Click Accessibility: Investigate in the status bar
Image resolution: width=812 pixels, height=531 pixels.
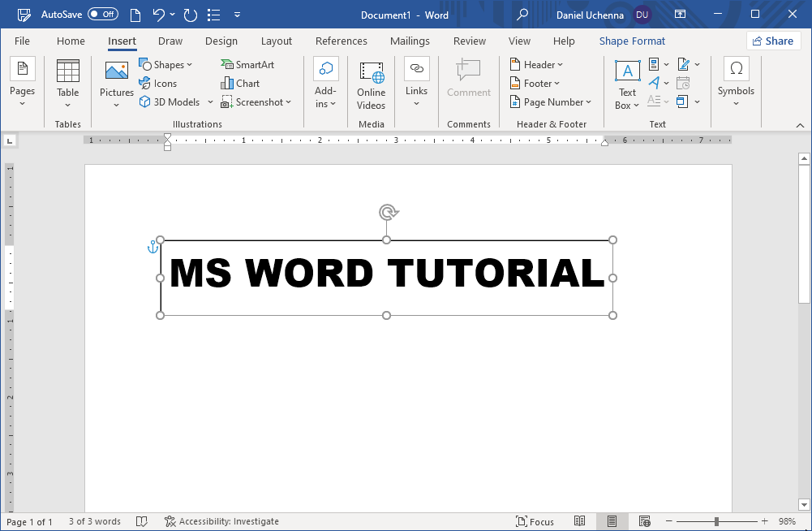pos(221,521)
